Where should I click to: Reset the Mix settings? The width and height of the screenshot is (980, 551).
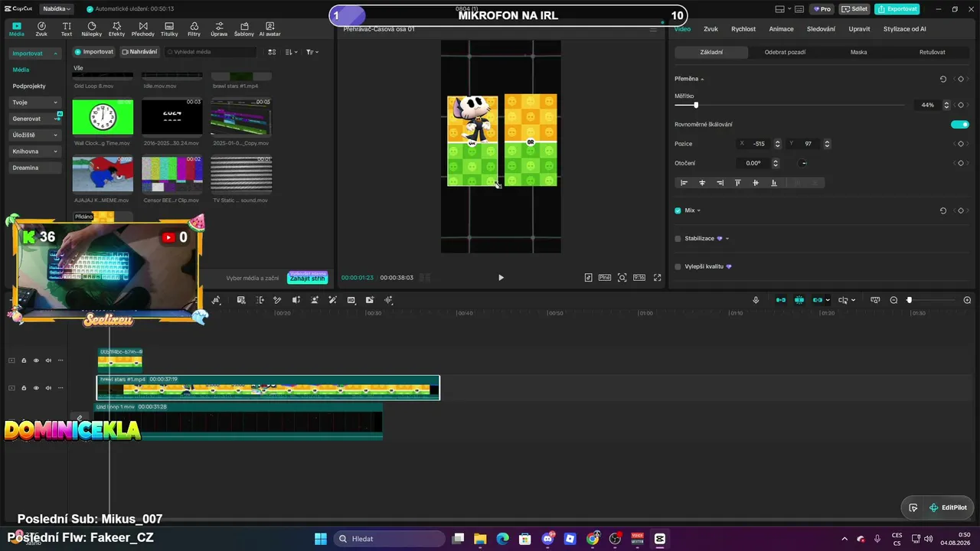pyautogui.click(x=943, y=210)
